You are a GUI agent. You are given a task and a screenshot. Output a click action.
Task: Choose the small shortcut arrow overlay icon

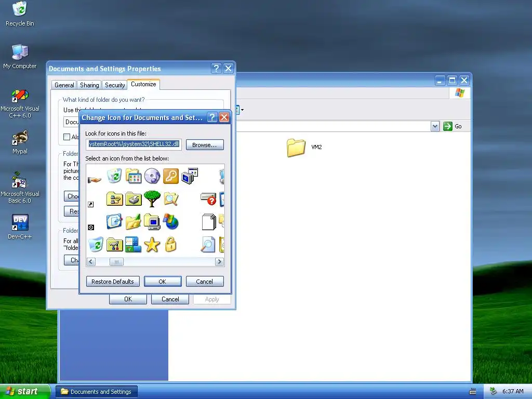coord(90,204)
